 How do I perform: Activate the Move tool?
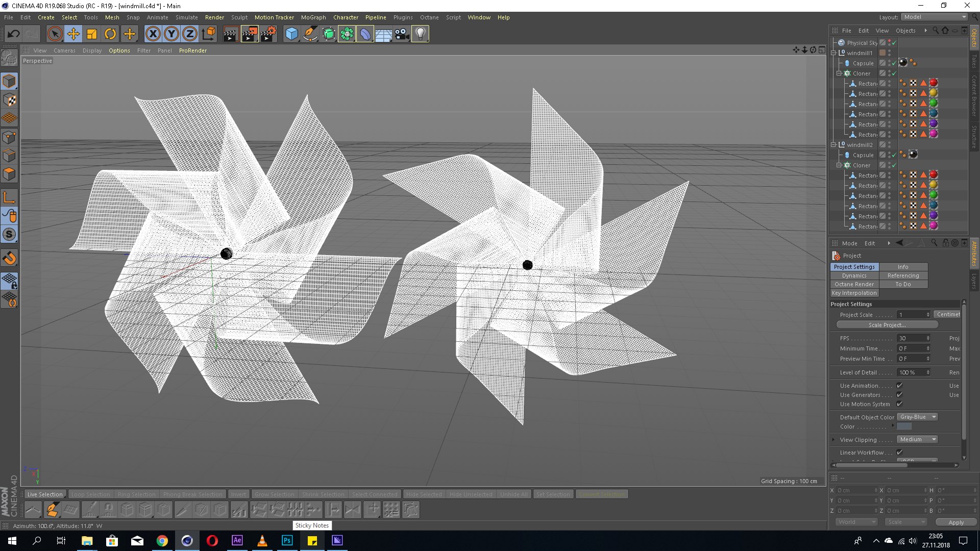[x=73, y=34]
